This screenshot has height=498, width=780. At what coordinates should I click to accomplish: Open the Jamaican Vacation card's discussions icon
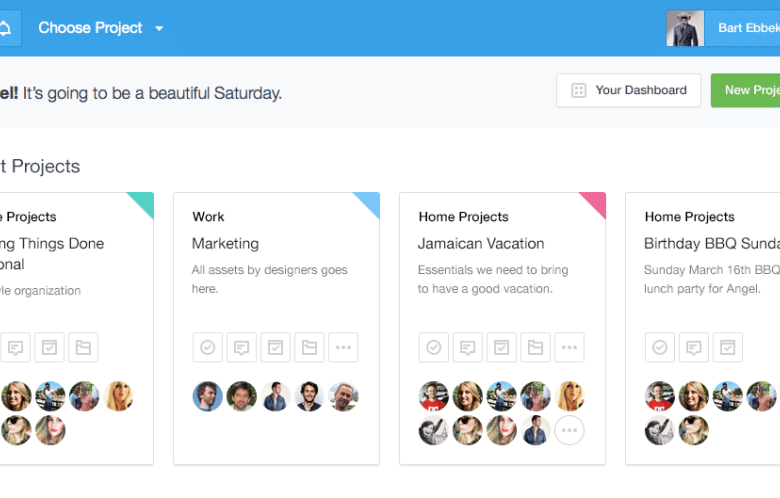[x=468, y=347]
